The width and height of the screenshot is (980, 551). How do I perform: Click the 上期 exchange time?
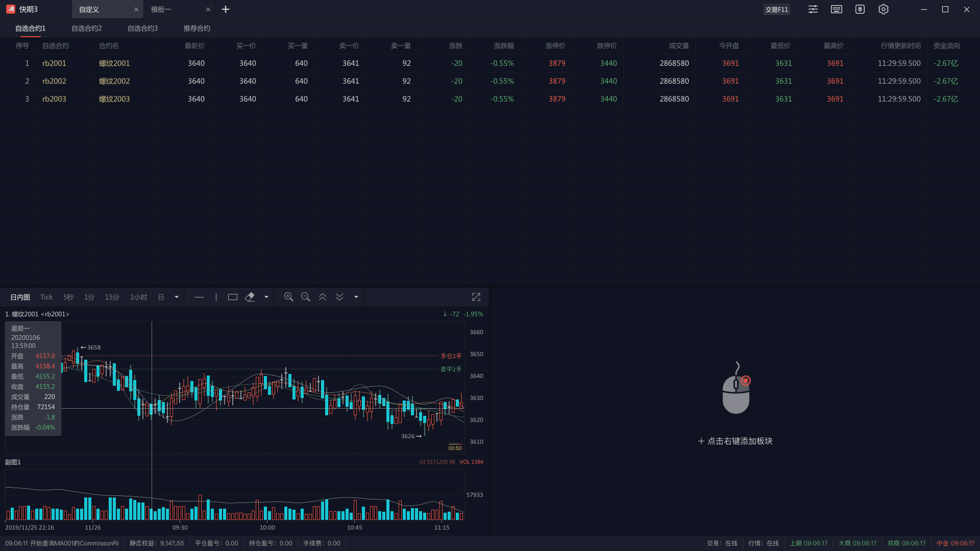point(809,543)
